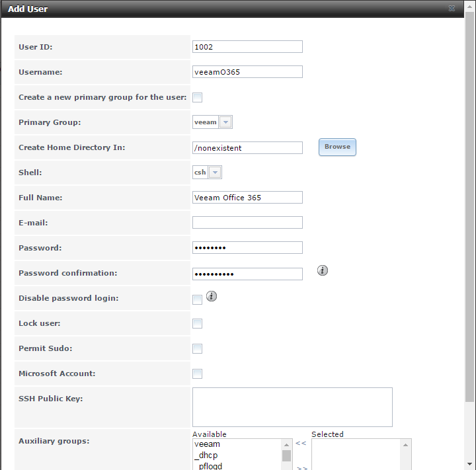Click the Password field

coord(247,248)
